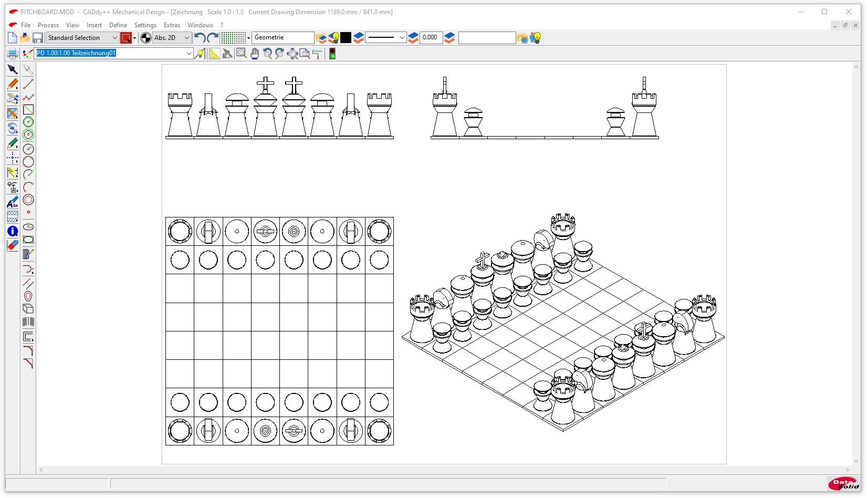Click the black color swatch
Image resolution: width=868 pixels, height=498 pixels.
point(346,38)
